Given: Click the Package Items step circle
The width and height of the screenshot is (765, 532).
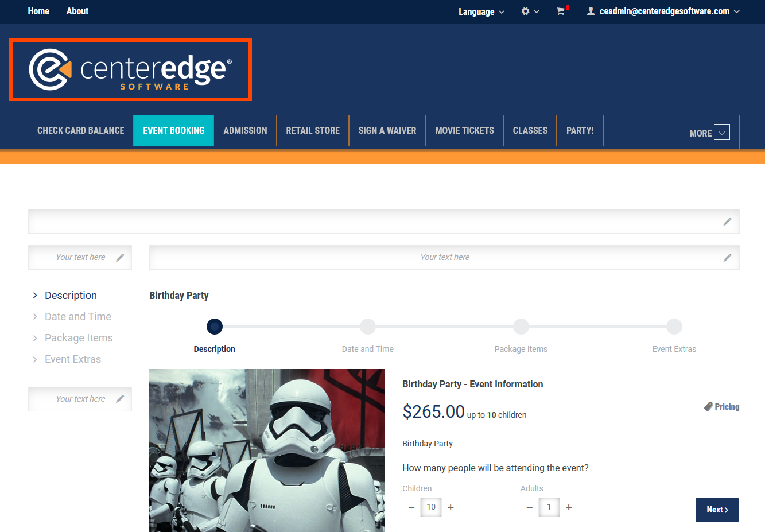Looking at the screenshot, I should pyautogui.click(x=521, y=327).
